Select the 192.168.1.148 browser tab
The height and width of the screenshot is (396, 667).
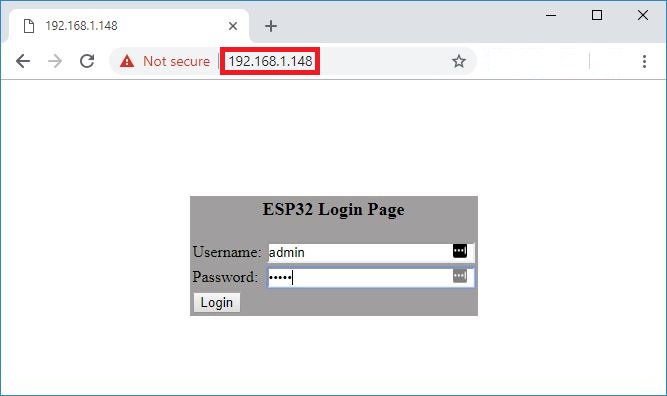(129, 26)
